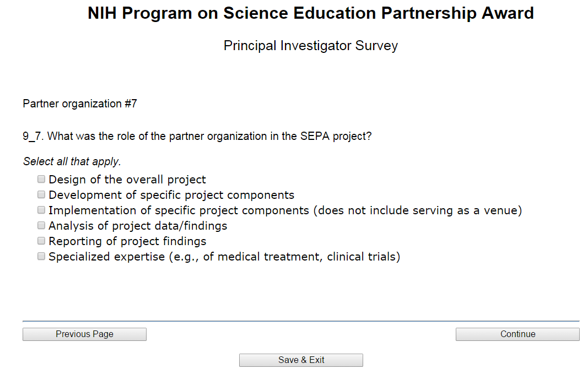
Task: Toggle 'Reporting of project findings' checkbox
Action: [x=41, y=241]
